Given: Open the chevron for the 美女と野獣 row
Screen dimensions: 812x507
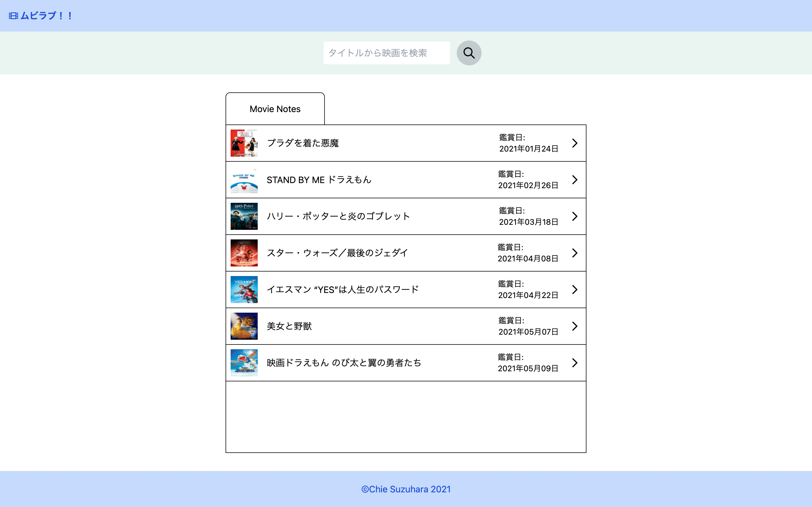Looking at the screenshot, I should (x=574, y=326).
